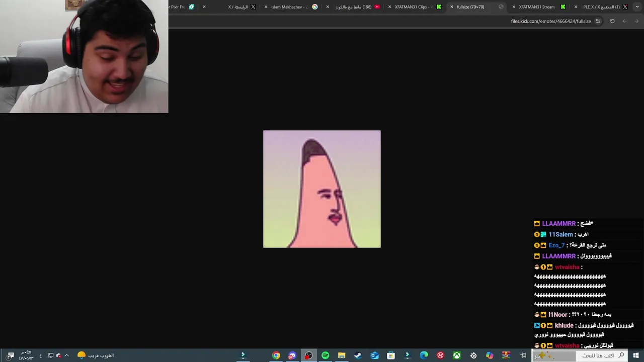Click the enlarged emote image

[322, 189]
